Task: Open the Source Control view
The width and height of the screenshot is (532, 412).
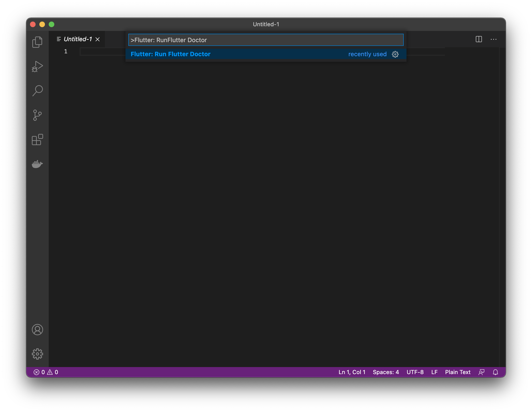Action: (x=37, y=115)
